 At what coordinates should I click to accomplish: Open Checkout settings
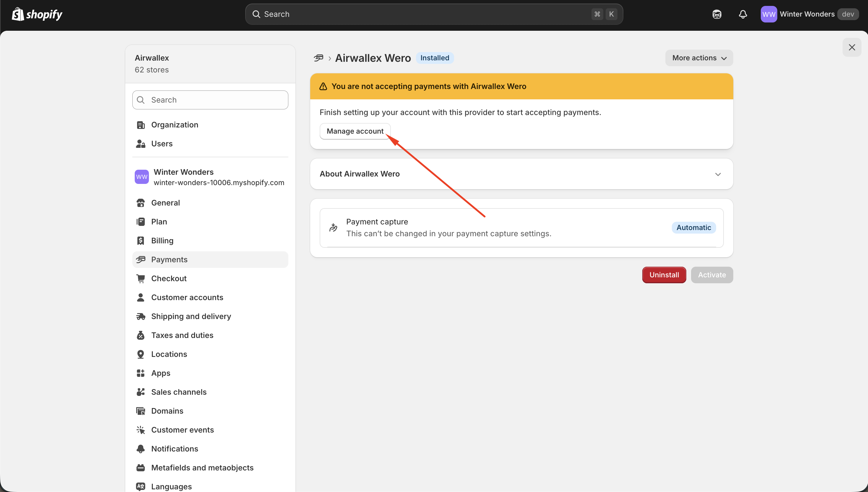tap(210, 279)
